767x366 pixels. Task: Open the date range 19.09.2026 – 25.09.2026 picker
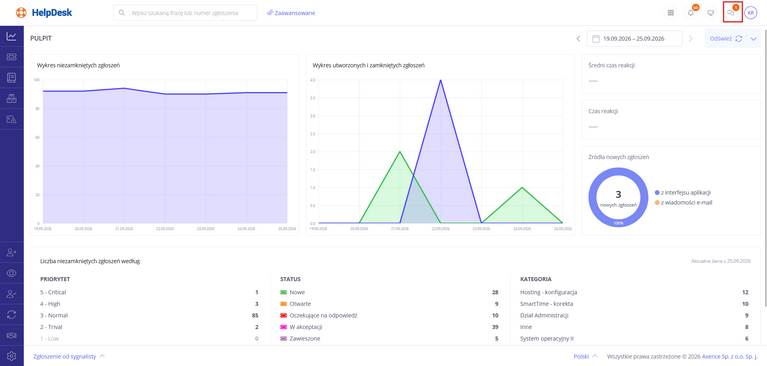point(634,39)
